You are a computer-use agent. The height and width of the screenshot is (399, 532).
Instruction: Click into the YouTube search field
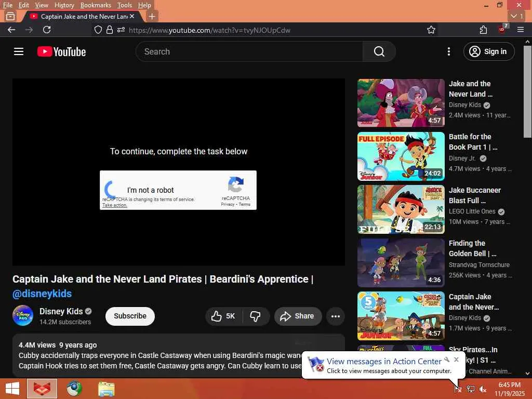point(249,51)
